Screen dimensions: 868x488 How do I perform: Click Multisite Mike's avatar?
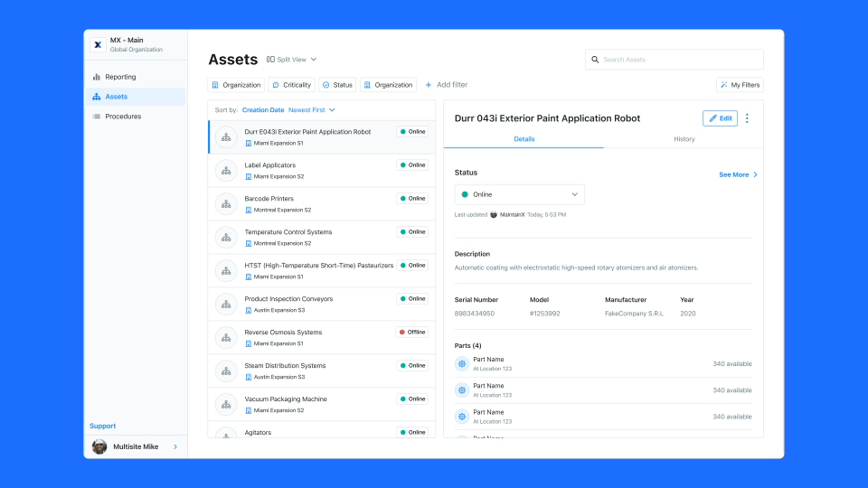point(99,446)
